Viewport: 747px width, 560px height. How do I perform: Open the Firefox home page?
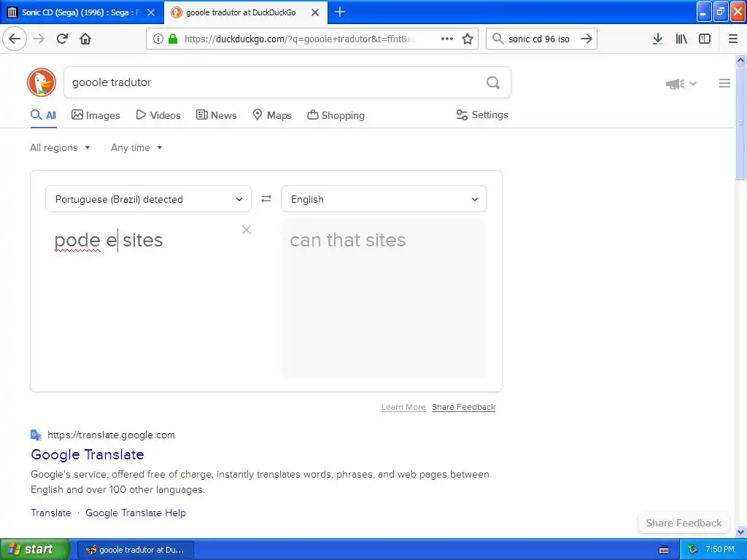pos(85,39)
